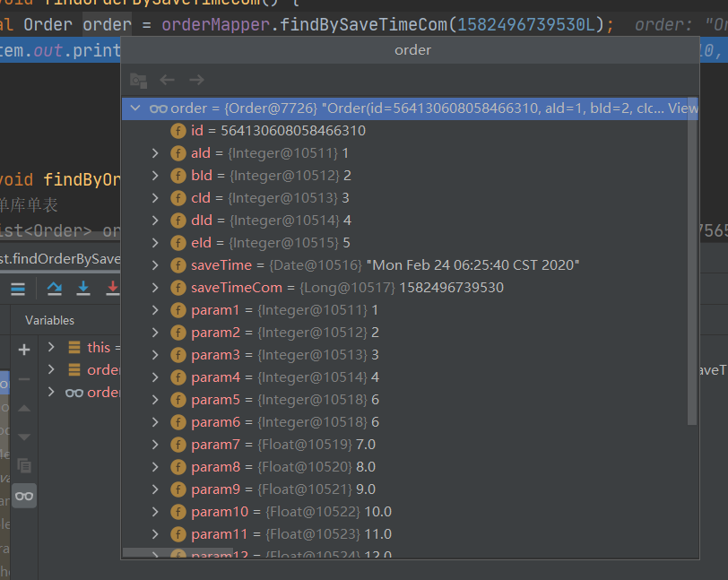Click the id field icon
The image size is (728, 580).
178,131
